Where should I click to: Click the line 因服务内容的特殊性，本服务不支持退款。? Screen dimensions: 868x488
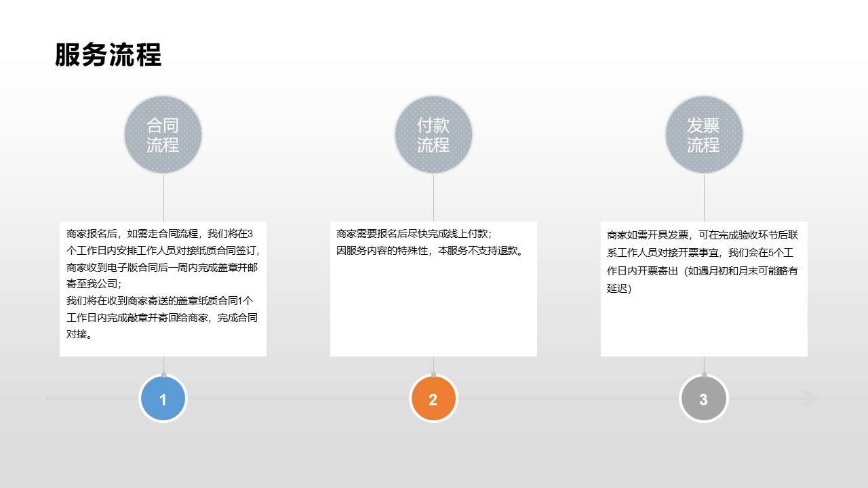[x=430, y=251]
